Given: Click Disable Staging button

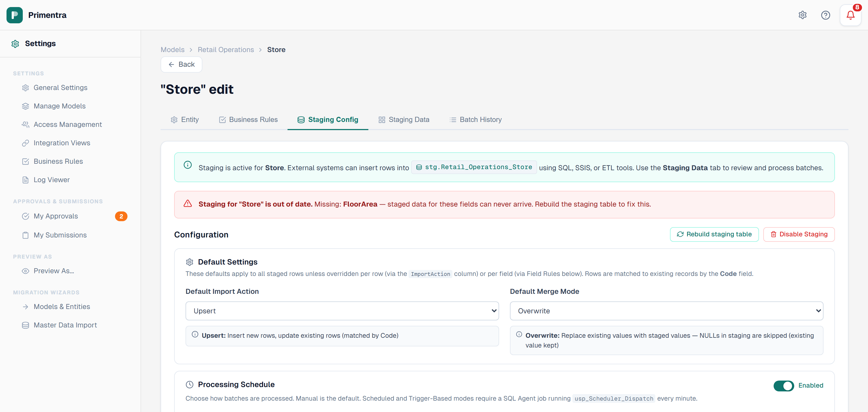Looking at the screenshot, I should pyautogui.click(x=799, y=235).
